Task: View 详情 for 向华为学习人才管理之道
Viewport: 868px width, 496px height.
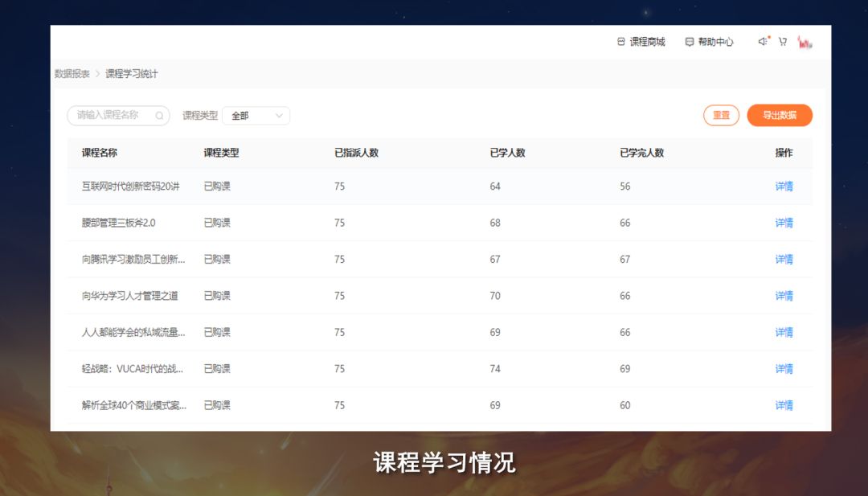Action: [784, 296]
